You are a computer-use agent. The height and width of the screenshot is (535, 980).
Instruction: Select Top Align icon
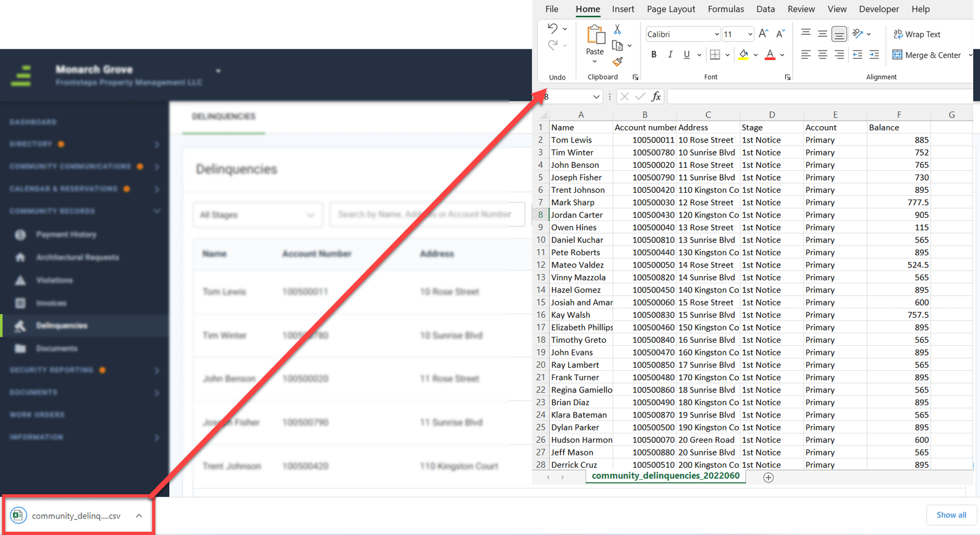[806, 34]
